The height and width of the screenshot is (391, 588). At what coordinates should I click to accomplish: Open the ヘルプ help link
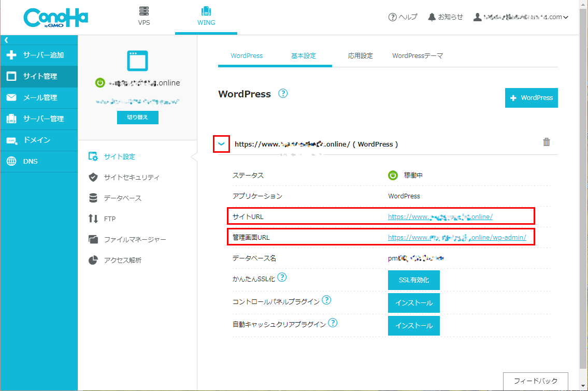pos(403,17)
